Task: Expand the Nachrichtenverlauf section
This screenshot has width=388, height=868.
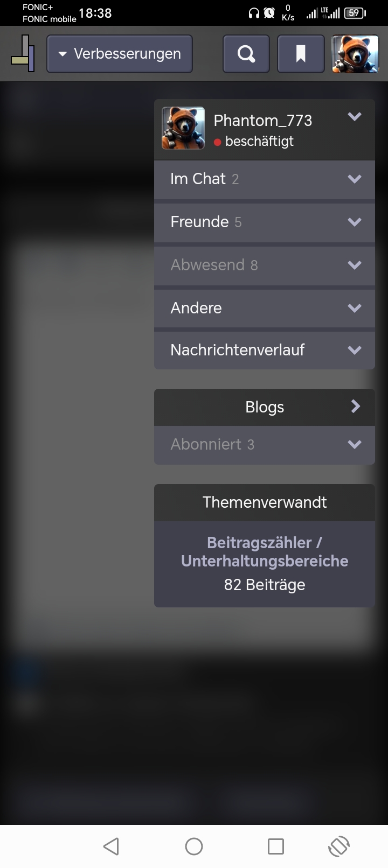Action: tap(265, 351)
